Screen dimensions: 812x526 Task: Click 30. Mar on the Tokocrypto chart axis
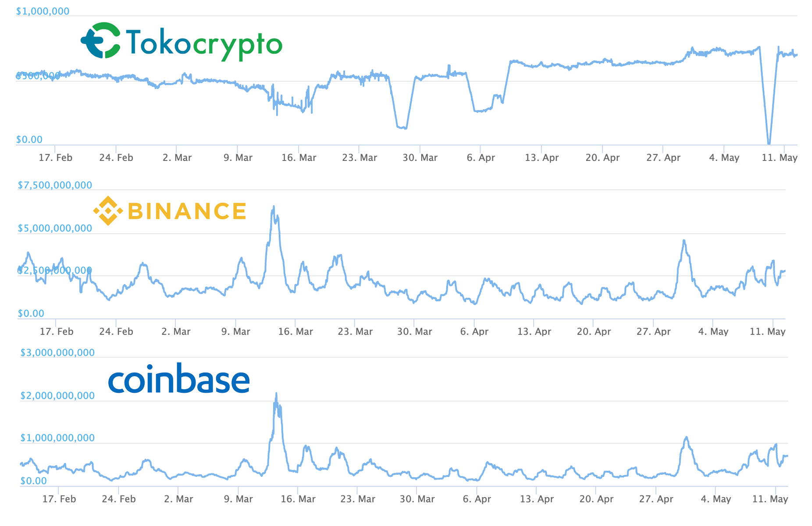[x=420, y=158]
